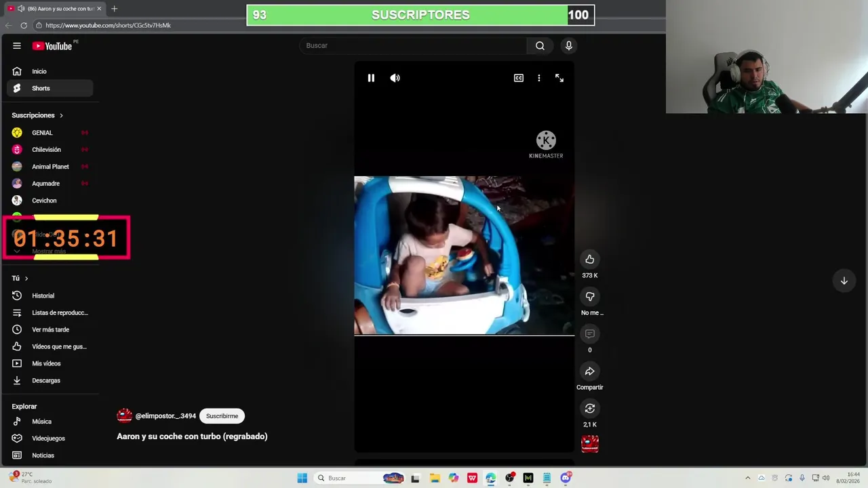Mute the Short's volume

[395, 78]
